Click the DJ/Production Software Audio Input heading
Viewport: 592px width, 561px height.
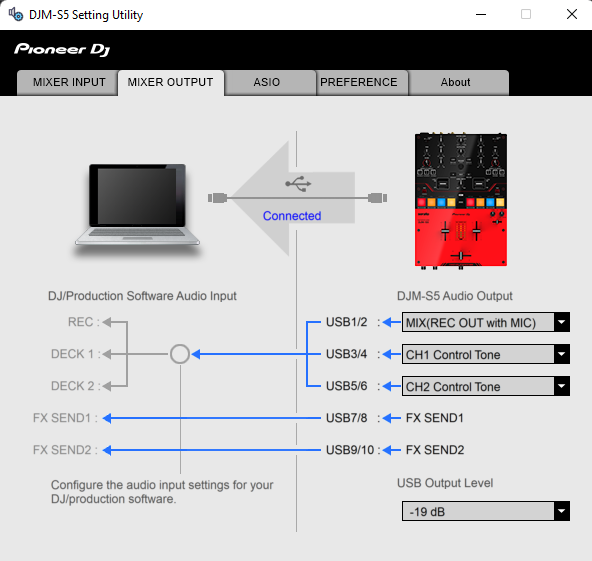coord(142,296)
